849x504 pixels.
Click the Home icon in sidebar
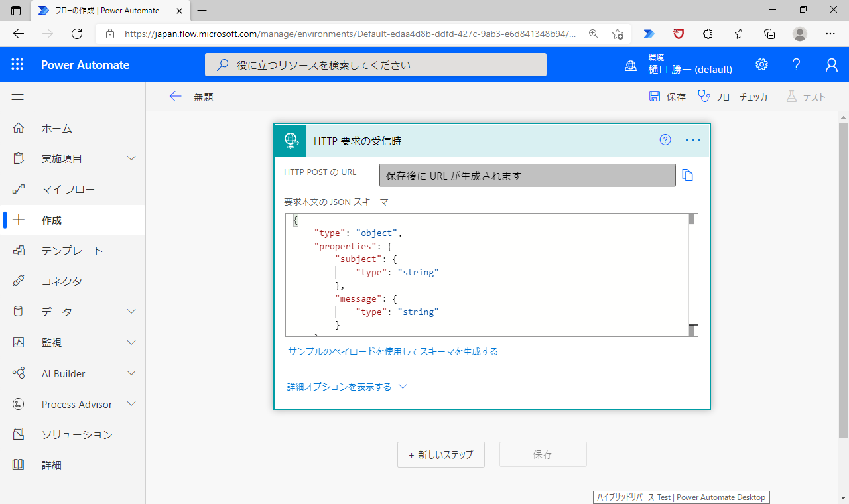click(x=19, y=128)
